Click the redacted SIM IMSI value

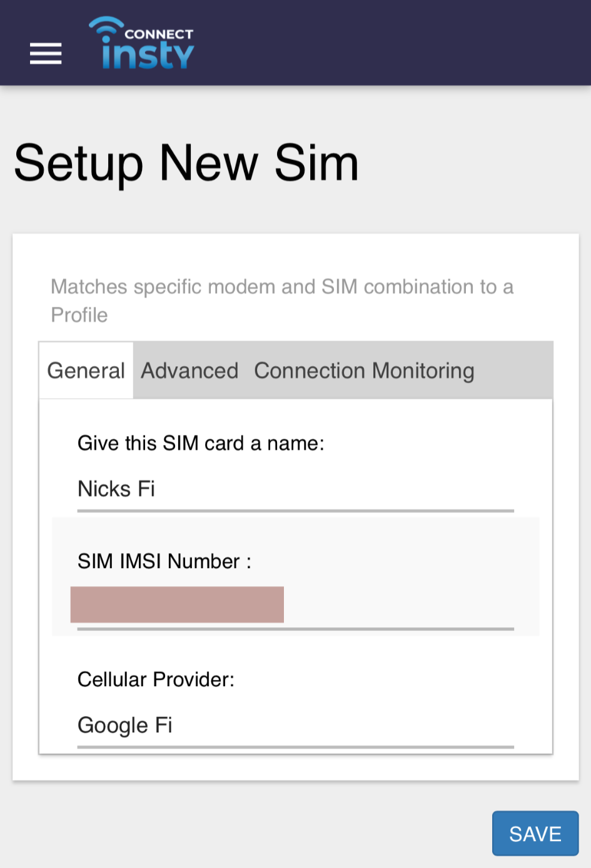[177, 604]
